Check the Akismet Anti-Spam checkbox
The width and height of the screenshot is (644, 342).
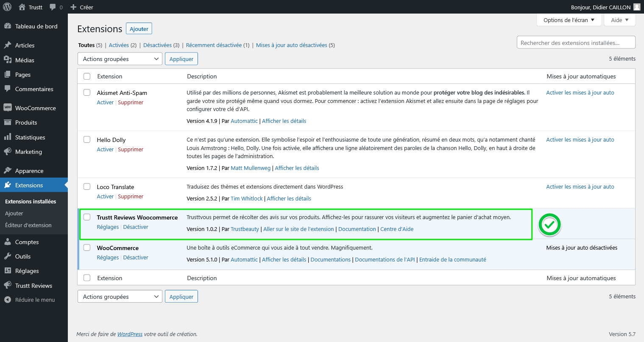87,92
